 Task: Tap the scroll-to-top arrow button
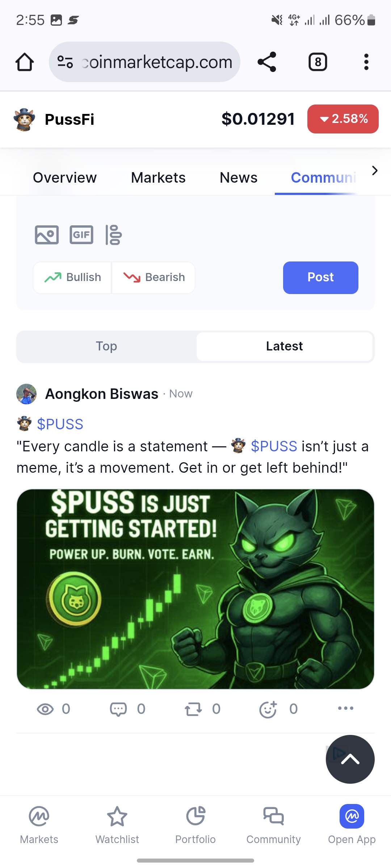(350, 759)
